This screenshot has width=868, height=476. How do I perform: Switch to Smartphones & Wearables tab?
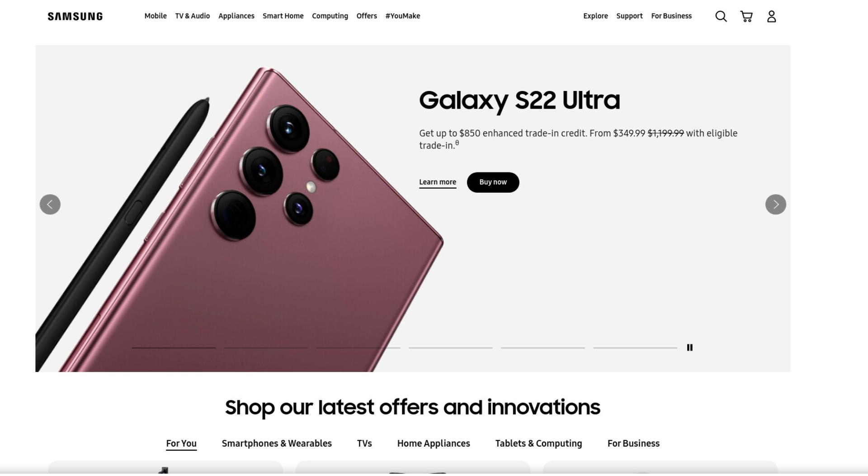(277, 443)
